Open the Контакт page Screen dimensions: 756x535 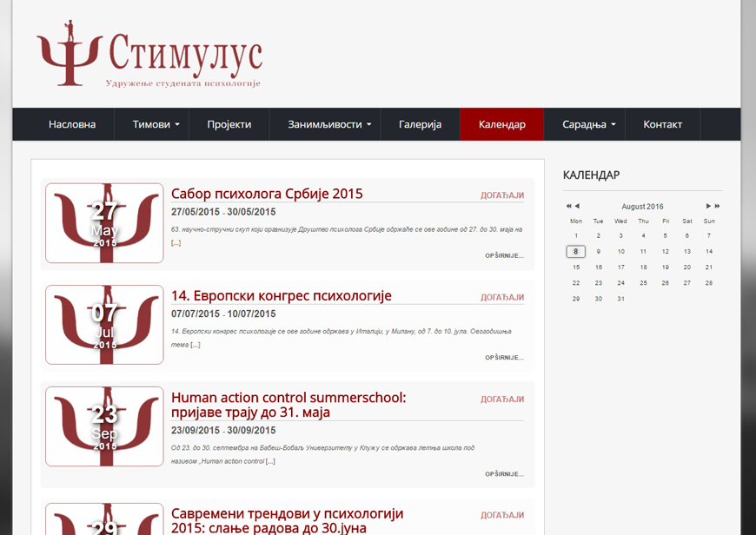662,124
